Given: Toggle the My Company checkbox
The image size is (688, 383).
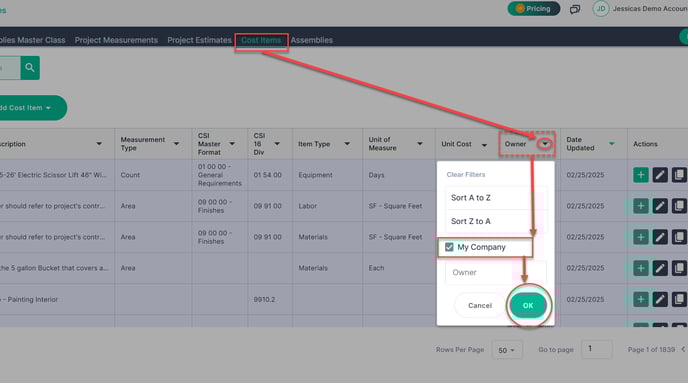Looking at the screenshot, I should coord(449,247).
